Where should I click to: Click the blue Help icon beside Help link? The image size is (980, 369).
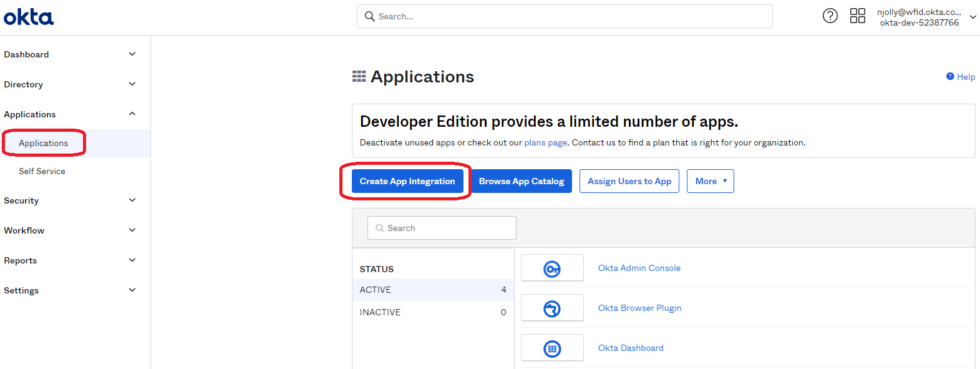pos(950,76)
